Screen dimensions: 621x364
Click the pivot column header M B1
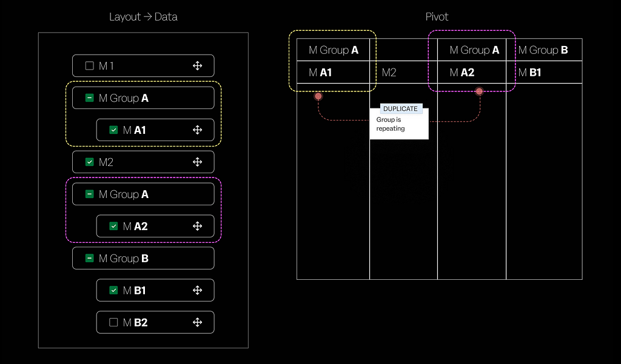(x=529, y=73)
